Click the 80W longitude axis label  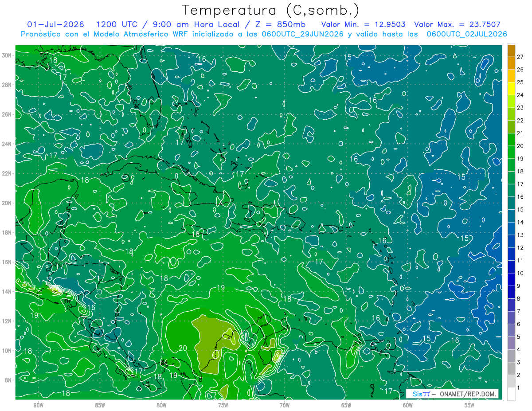[161, 405]
